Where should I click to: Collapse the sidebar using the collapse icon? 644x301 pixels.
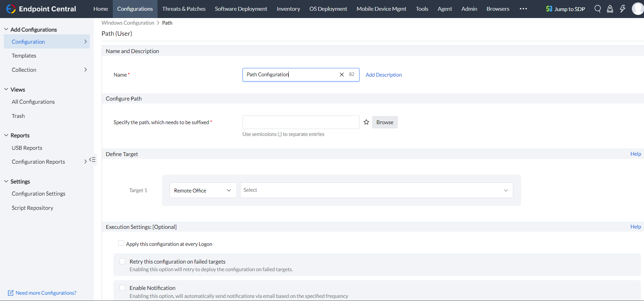coord(92,160)
